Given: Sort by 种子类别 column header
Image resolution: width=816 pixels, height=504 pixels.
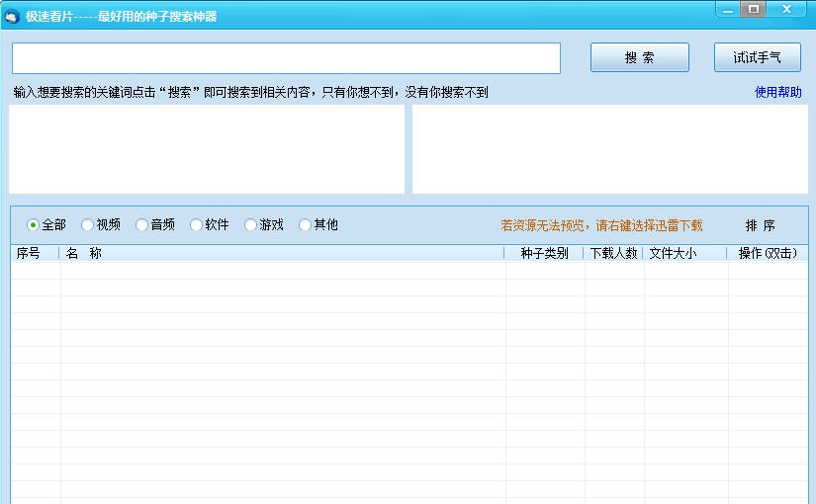Looking at the screenshot, I should pos(544,253).
